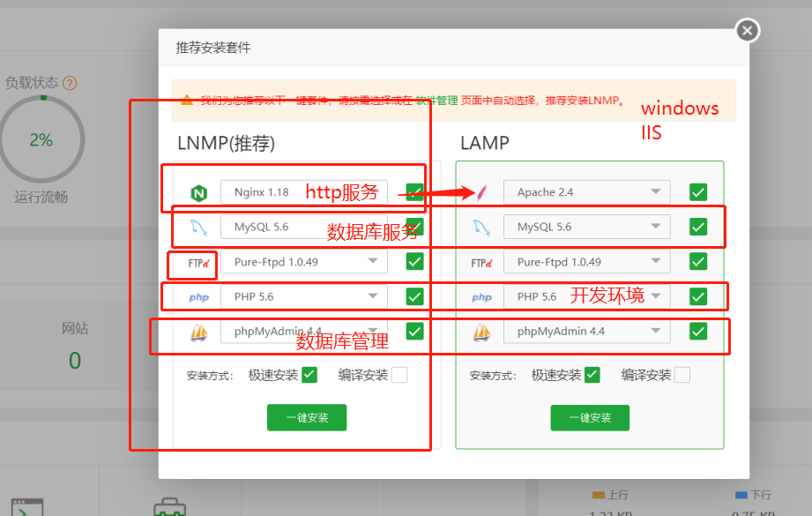Click 网站 count 0 in background
The height and width of the screenshot is (516, 812).
coord(75,361)
